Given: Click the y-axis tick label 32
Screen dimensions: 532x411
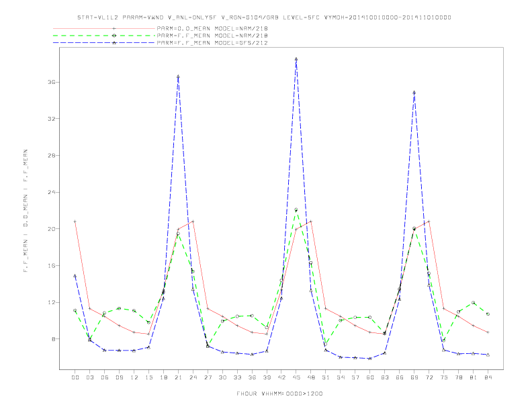Looking at the screenshot, I should tap(52, 119).
